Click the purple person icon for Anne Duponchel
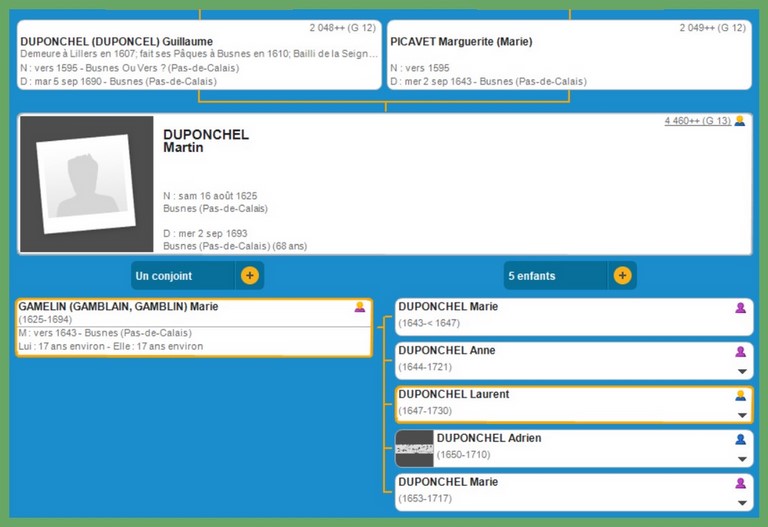 (x=741, y=351)
